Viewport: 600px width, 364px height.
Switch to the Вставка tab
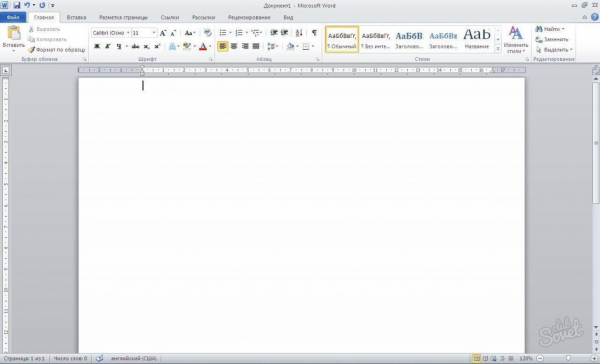[x=76, y=17]
